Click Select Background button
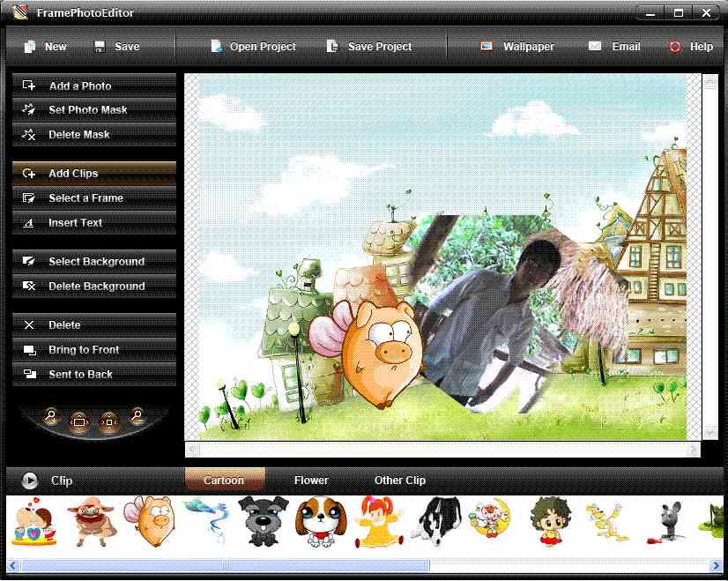This screenshot has height=581, width=728. click(x=94, y=262)
